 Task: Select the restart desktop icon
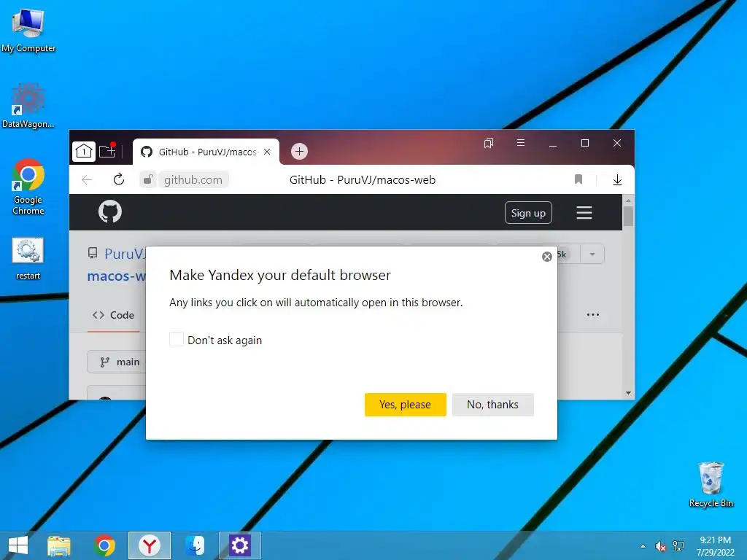coord(28,259)
